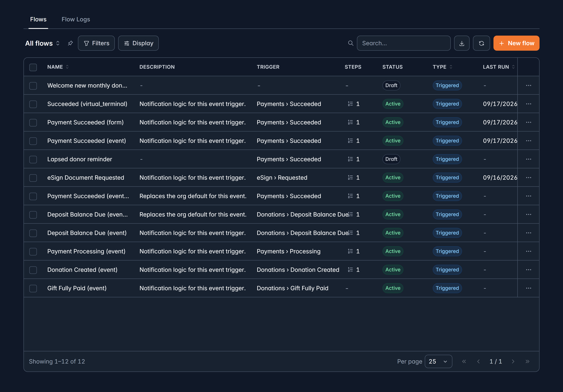Open the Display options button
563x392 pixels.
click(x=138, y=43)
